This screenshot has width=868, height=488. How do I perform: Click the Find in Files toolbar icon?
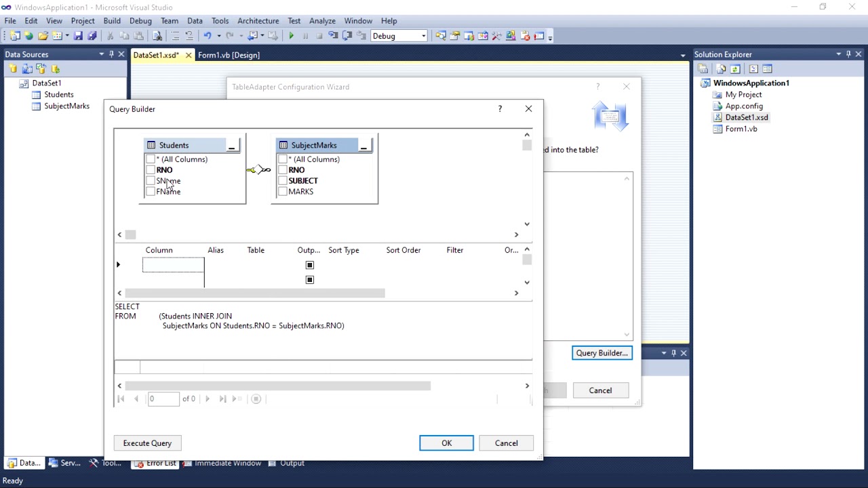157,36
